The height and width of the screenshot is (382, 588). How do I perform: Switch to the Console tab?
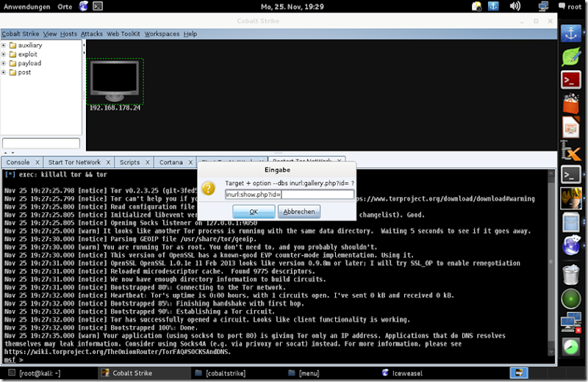point(18,162)
